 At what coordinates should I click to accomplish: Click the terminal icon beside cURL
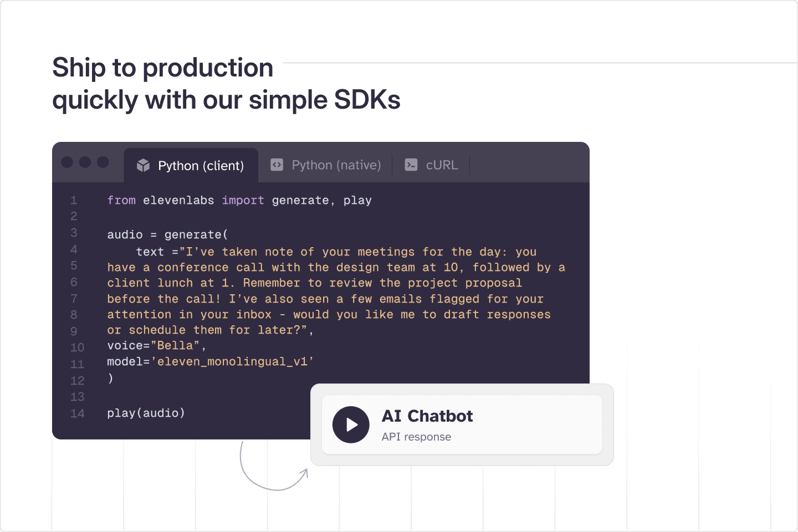[411, 165]
